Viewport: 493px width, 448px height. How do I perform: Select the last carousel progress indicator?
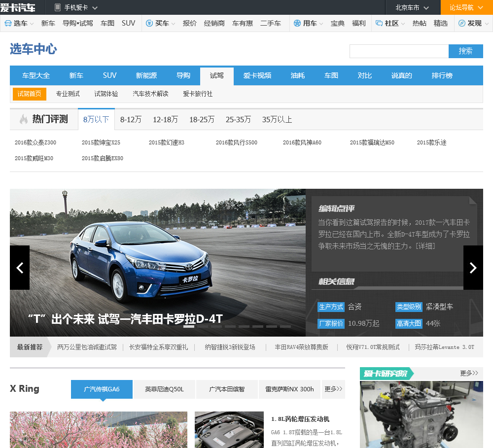tap(285, 326)
